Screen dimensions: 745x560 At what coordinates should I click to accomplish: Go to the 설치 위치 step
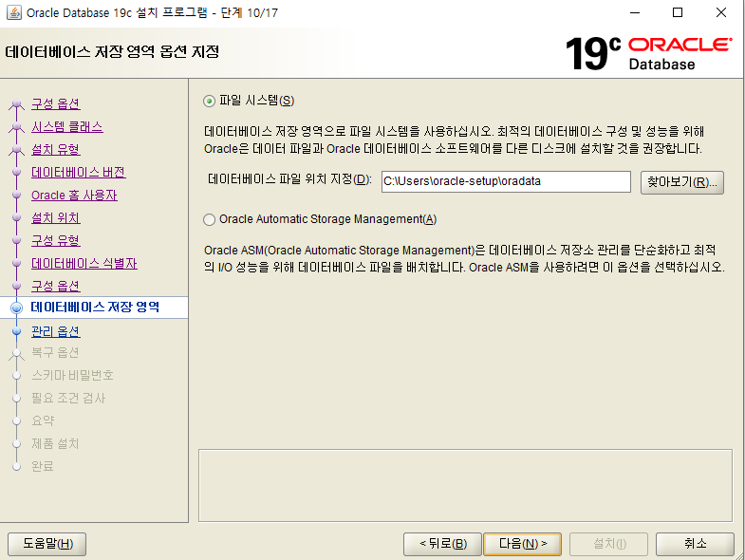(56, 217)
